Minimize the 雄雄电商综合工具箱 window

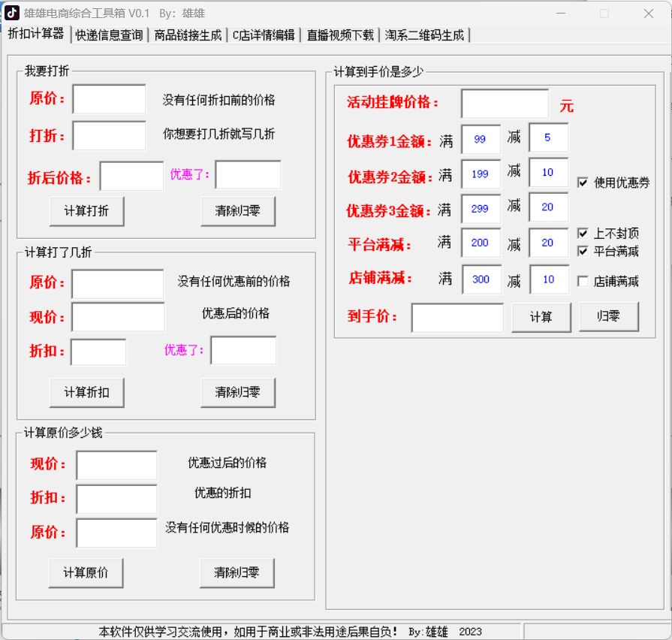[561, 14]
